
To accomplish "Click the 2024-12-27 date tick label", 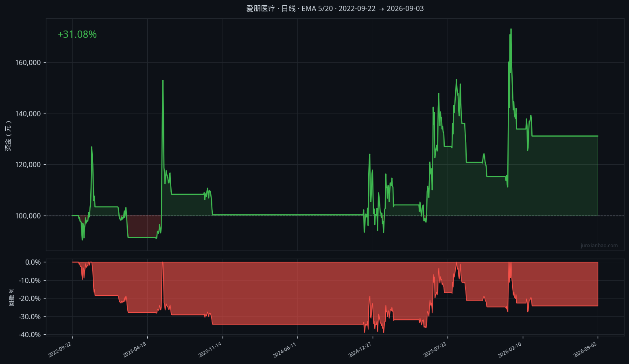I will 360,350.
